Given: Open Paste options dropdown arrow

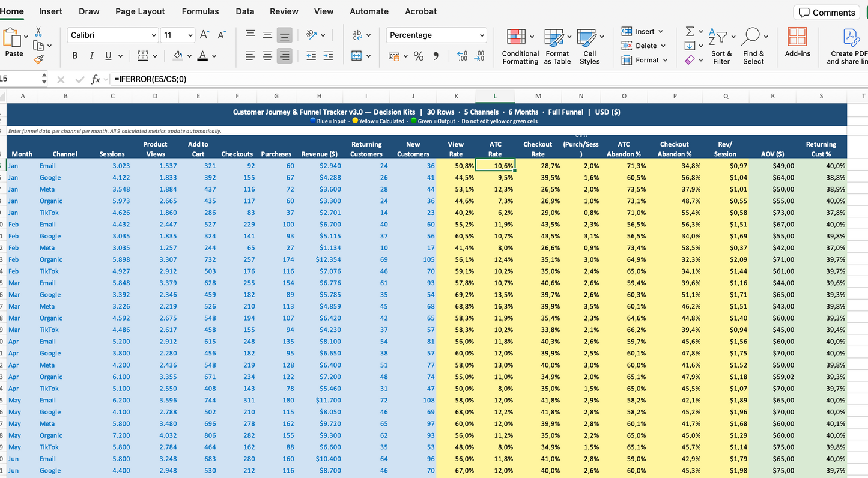Looking at the screenshot, I should [25, 37].
